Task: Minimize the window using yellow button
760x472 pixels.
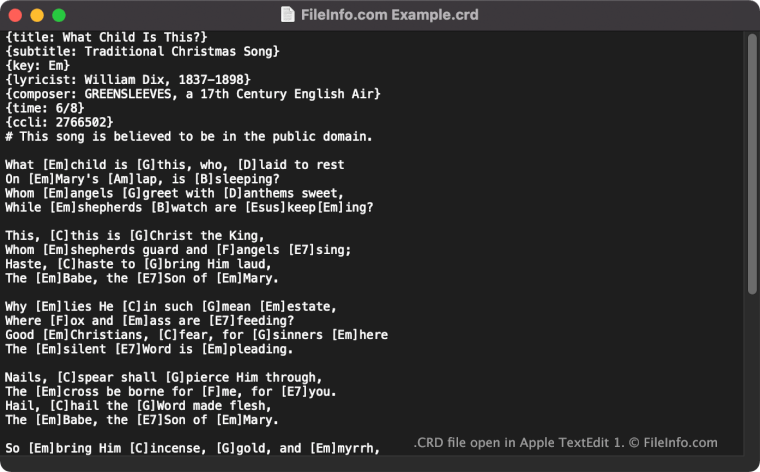Action: click(x=37, y=16)
